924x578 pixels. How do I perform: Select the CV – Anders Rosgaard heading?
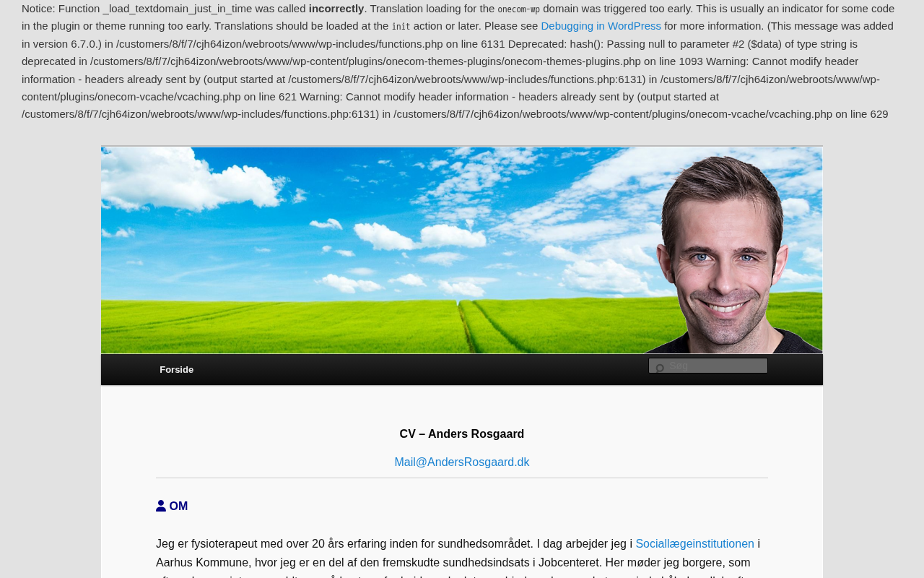(x=462, y=434)
